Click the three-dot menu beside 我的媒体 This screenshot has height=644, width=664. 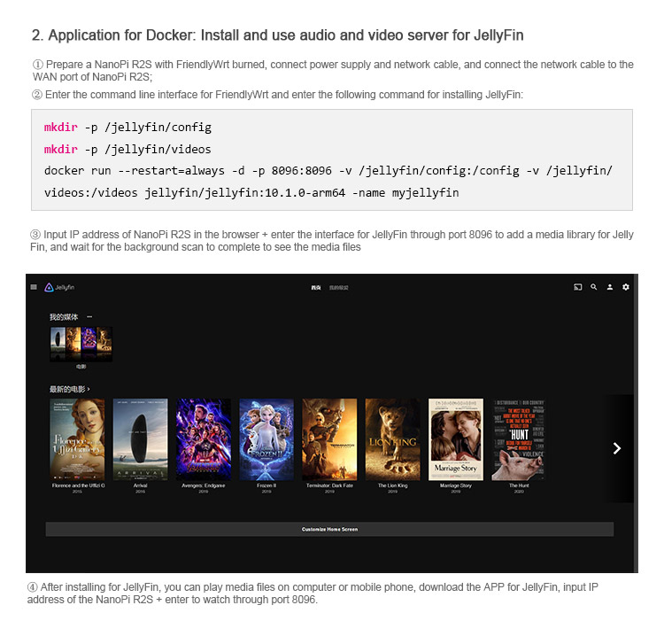(89, 317)
